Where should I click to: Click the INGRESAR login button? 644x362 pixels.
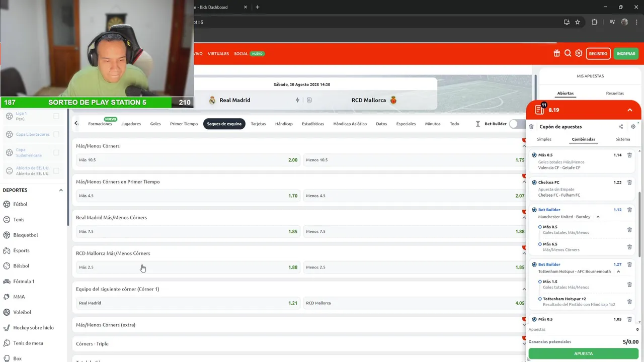tap(626, 54)
